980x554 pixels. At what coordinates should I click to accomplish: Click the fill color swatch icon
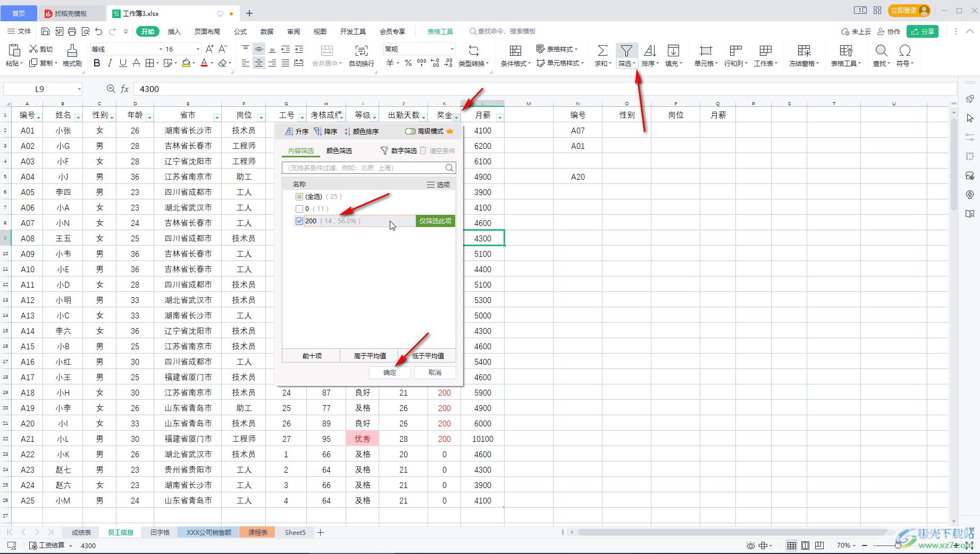(186, 63)
